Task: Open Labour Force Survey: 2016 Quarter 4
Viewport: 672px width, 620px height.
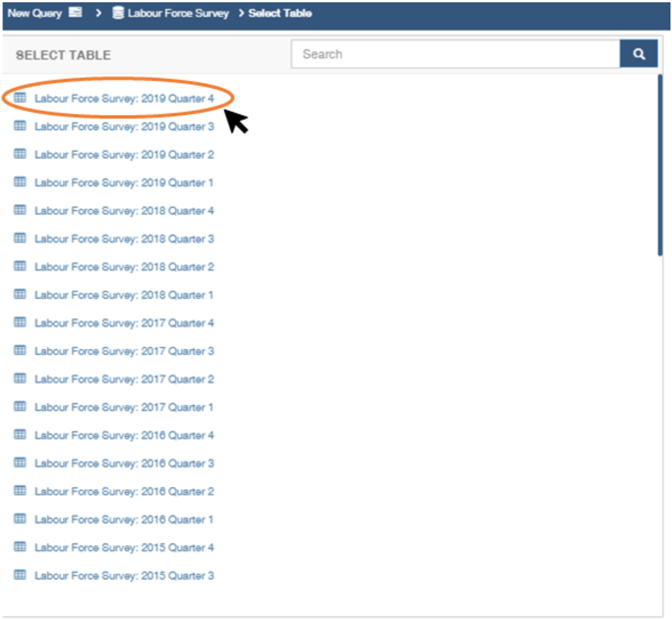Action: pyautogui.click(x=124, y=435)
